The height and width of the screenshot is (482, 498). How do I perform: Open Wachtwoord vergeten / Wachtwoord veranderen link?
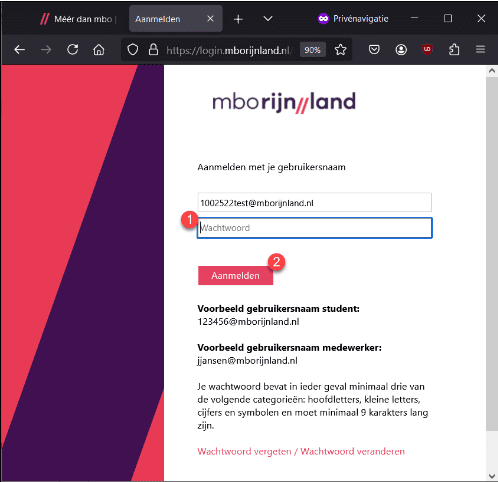pos(301,451)
